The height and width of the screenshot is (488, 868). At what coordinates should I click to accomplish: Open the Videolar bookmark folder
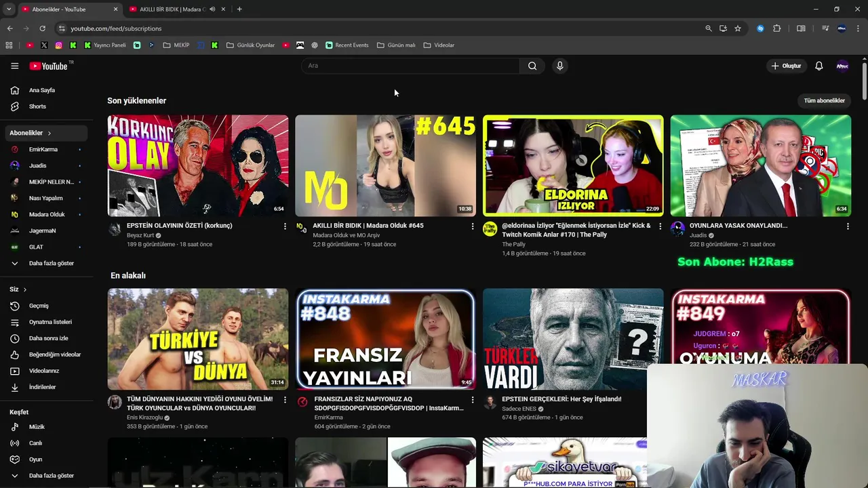[439, 45]
